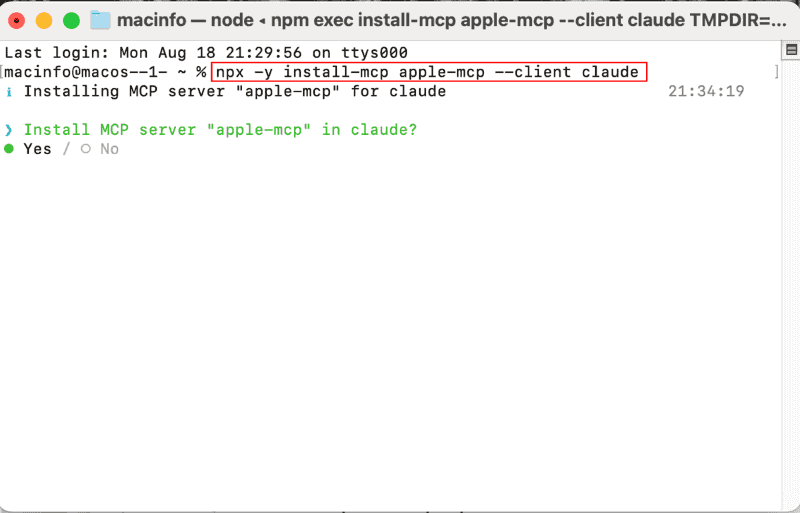The height and width of the screenshot is (513, 800).
Task: Click the macinfo@macos--1- prompt text
Action: [86, 72]
